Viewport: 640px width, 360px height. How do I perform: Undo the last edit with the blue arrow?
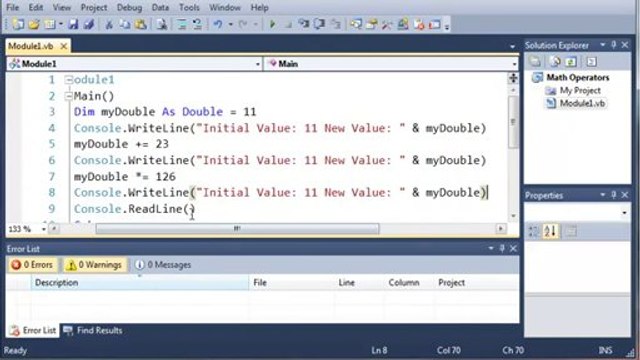tap(218, 24)
